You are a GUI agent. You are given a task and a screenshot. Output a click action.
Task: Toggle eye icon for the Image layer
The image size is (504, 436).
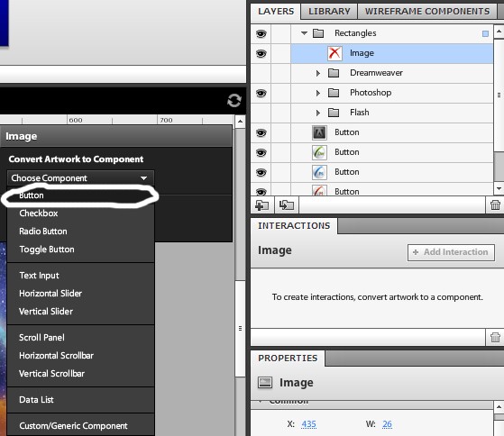tap(261, 54)
